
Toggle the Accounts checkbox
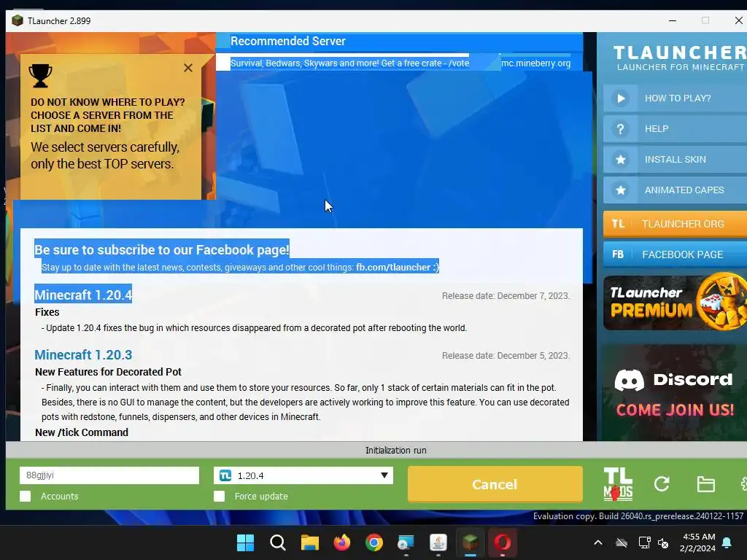tap(26, 496)
